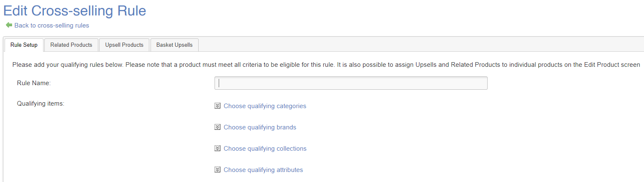Click the Choose qualifying categories link
Image resolution: width=644 pixels, height=182 pixels.
click(265, 106)
